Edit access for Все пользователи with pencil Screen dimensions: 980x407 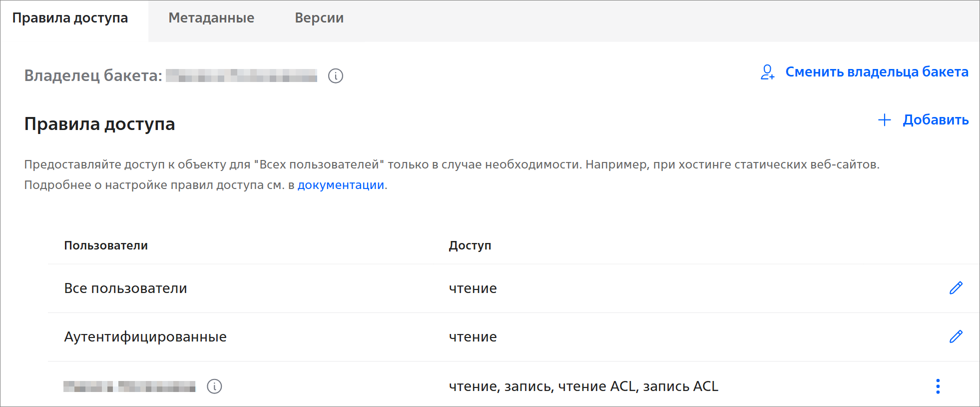956,288
